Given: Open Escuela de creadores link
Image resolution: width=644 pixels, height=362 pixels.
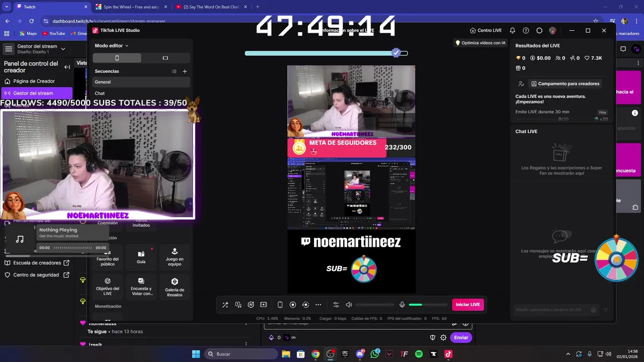Looking at the screenshot, I should (x=37, y=263).
